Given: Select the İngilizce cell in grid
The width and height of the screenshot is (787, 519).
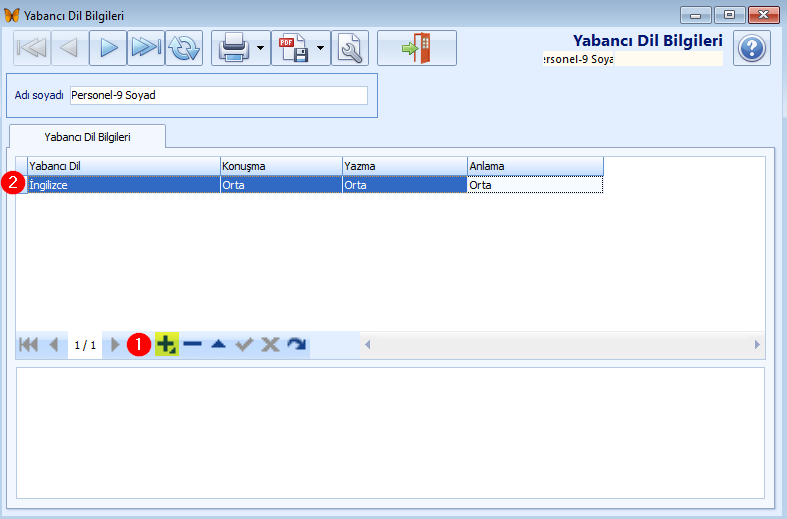Looking at the screenshot, I should click(x=123, y=185).
